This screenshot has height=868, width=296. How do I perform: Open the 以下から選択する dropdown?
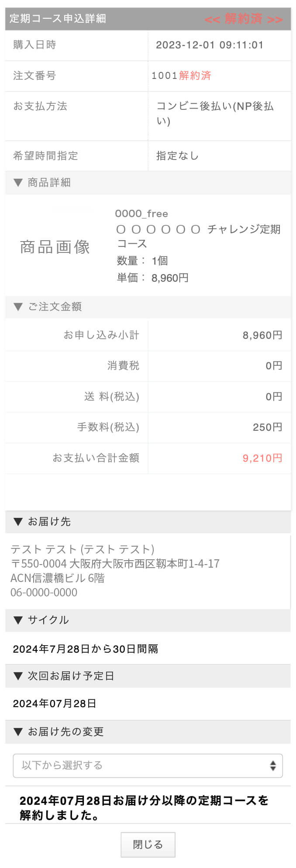[x=148, y=766]
